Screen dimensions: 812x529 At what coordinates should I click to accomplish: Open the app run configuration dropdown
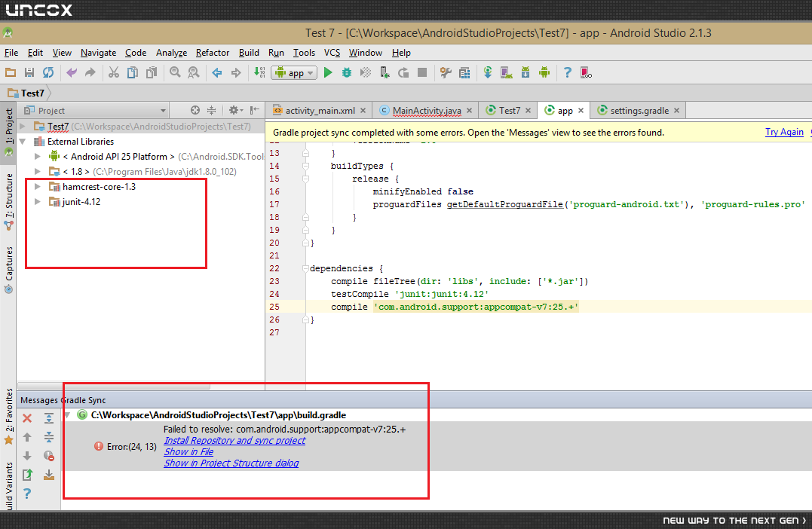pos(294,73)
